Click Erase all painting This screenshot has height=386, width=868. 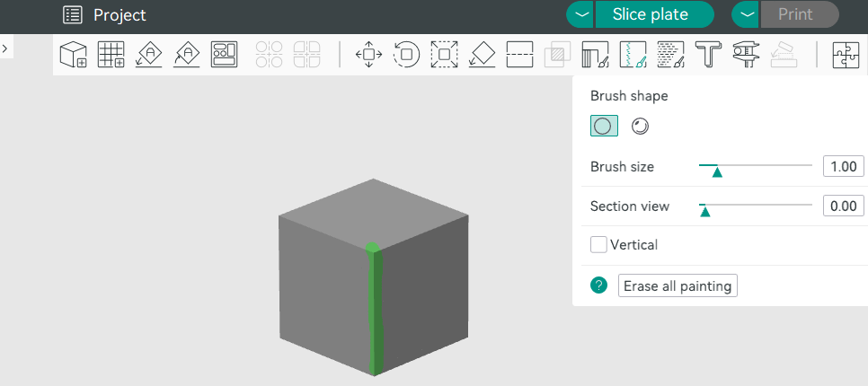[678, 285]
